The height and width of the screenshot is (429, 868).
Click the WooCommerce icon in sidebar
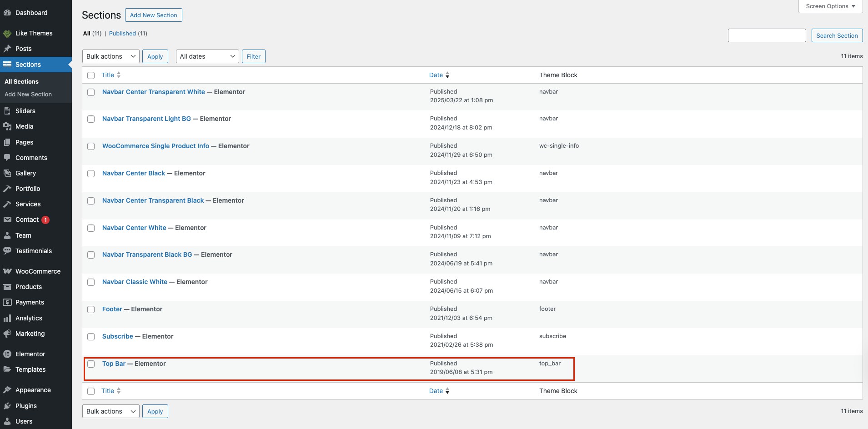point(7,271)
